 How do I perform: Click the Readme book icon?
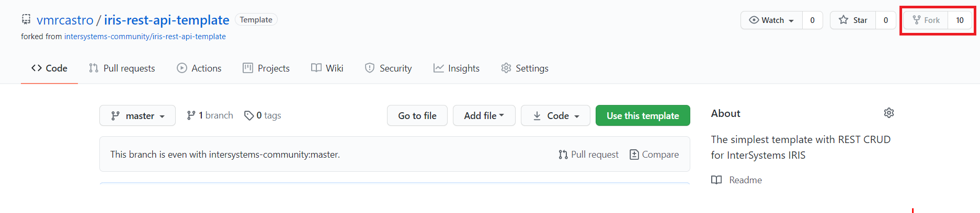tap(716, 180)
